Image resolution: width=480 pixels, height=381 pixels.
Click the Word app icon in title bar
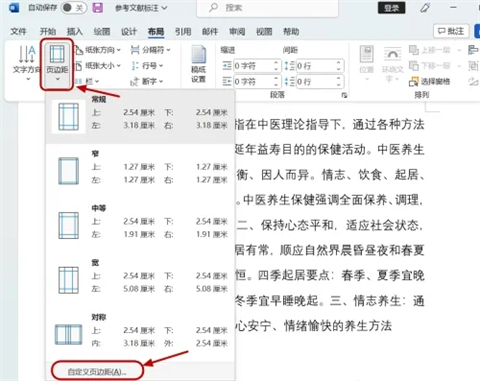14,8
